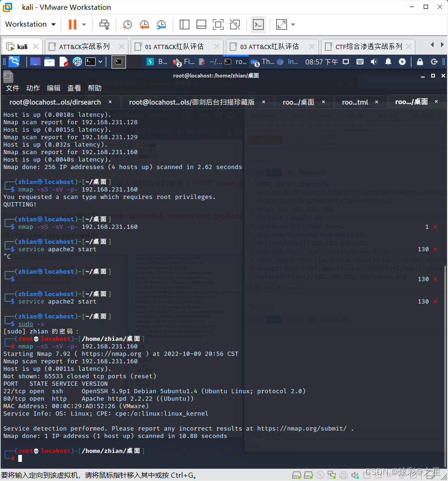This screenshot has height=481, width=448.
Task: Click the "80/tcp open" result line
Action: [x=98, y=399]
